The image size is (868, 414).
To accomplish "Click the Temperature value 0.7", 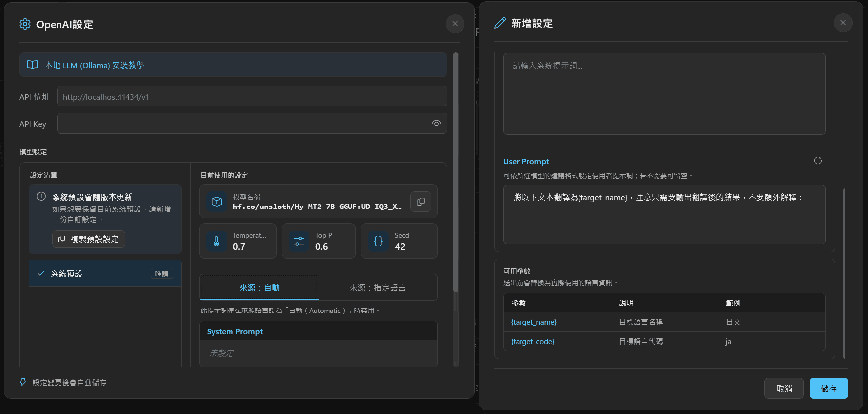I will [x=239, y=247].
